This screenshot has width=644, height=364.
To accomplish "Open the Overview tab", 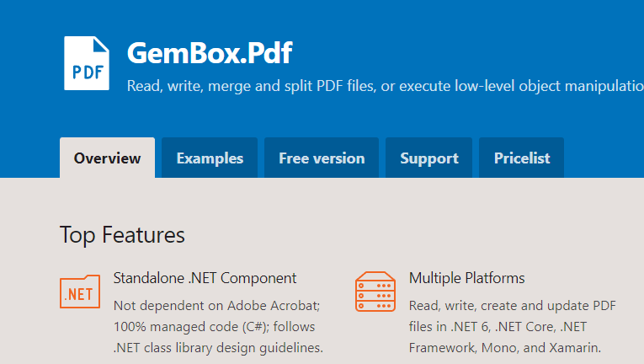I will click(x=107, y=158).
